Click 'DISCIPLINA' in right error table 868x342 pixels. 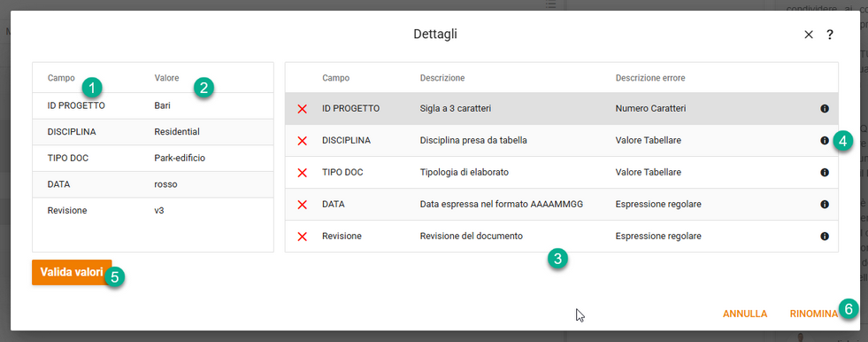click(347, 141)
